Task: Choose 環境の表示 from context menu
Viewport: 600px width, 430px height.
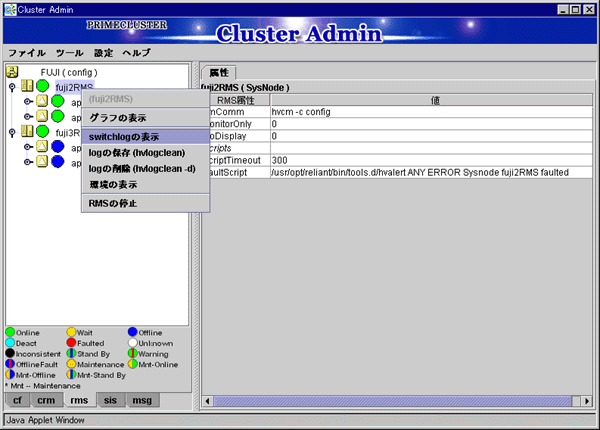Action: 145,185
